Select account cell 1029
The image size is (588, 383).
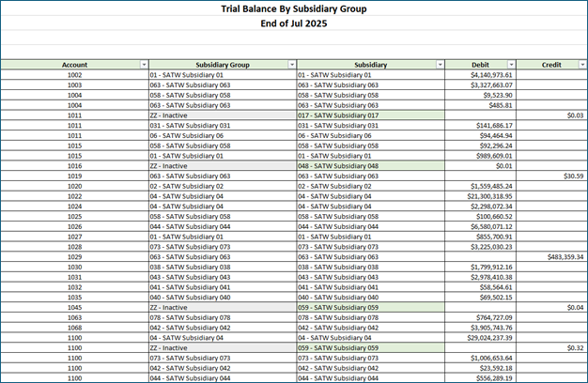[x=74, y=257]
